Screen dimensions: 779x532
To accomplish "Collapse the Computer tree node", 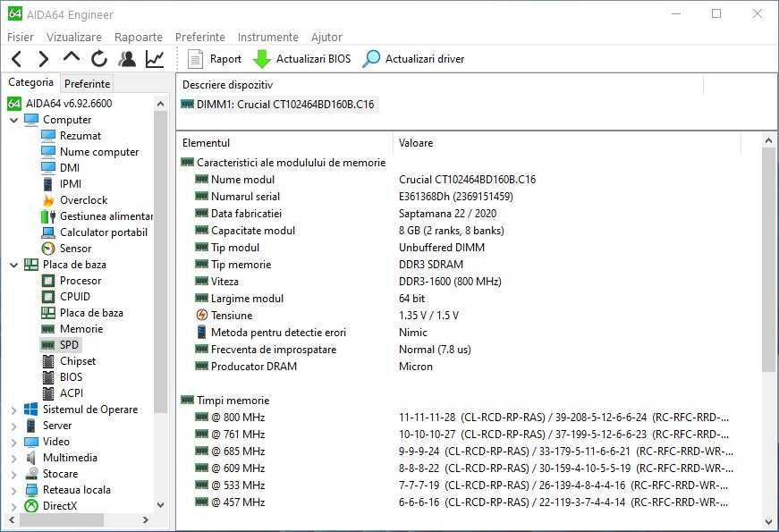I will (14, 120).
